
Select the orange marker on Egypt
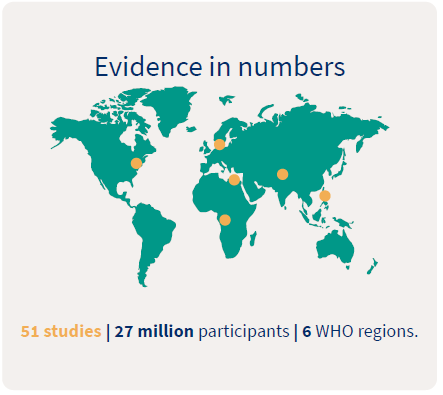pyautogui.click(x=234, y=180)
